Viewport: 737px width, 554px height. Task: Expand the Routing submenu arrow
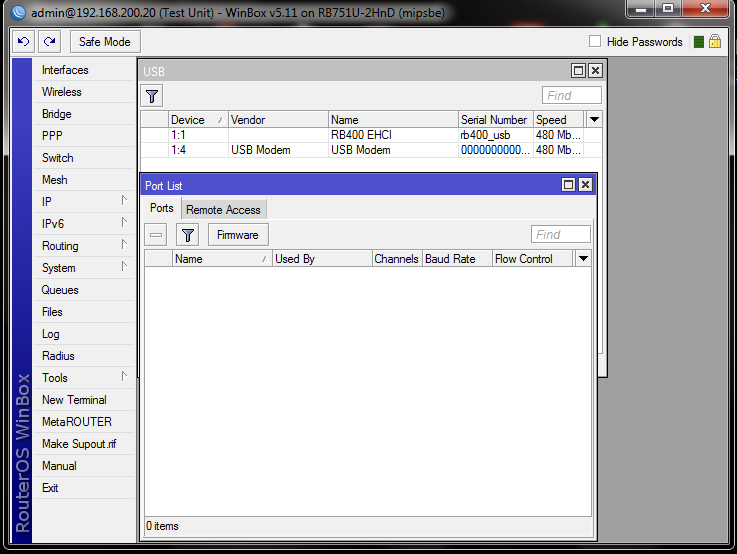point(124,244)
